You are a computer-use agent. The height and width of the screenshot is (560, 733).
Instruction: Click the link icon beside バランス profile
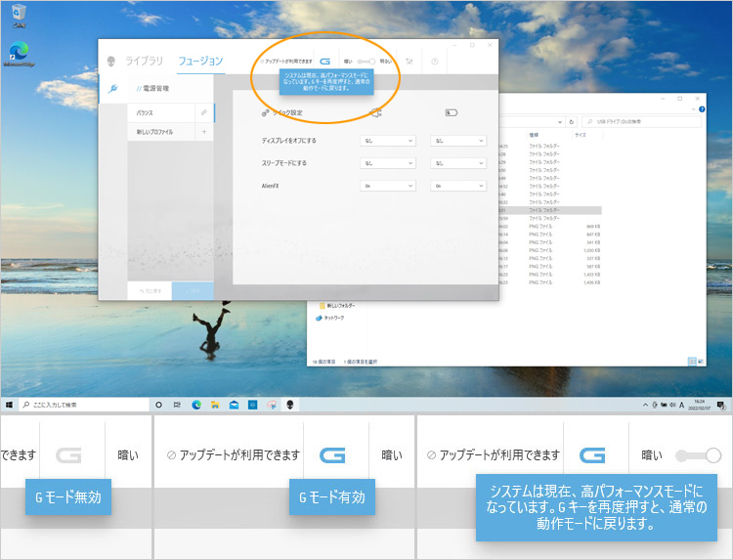click(x=204, y=112)
